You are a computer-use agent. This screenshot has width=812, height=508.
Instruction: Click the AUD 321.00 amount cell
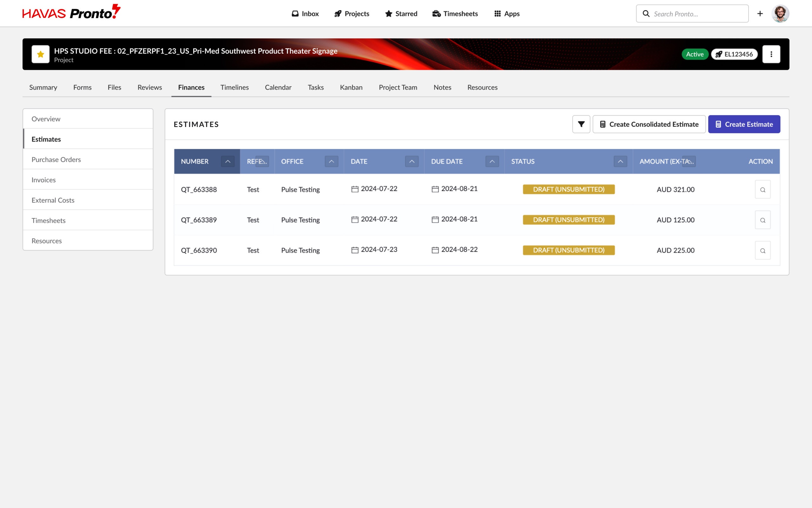coord(675,190)
